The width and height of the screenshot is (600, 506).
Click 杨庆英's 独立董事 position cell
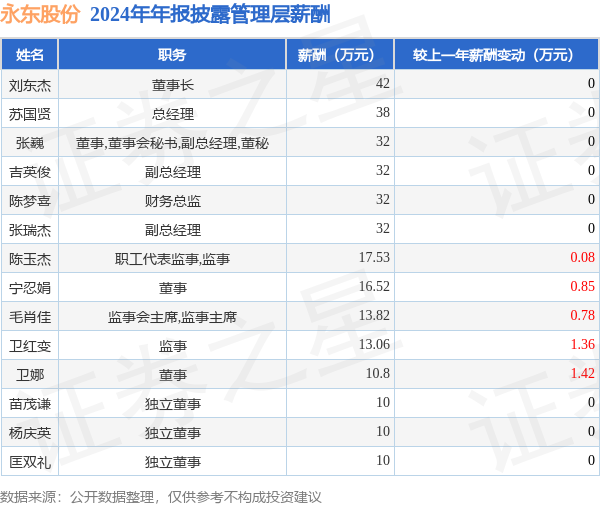tap(173, 433)
